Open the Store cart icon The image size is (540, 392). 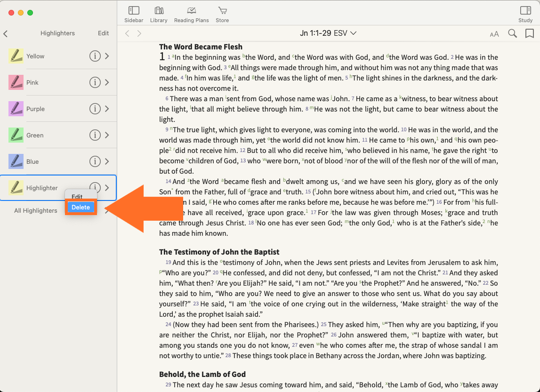(x=222, y=11)
